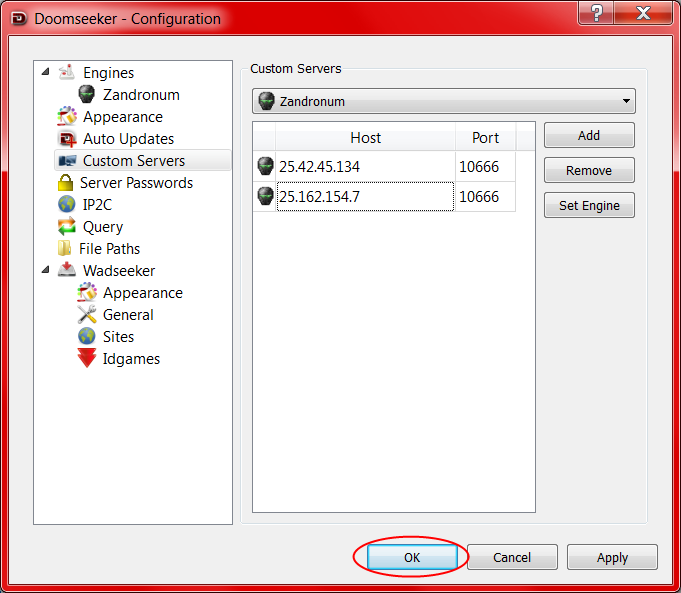This screenshot has height=593, width=681.
Task: Click the IP2C globe icon
Action: pos(66,204)
